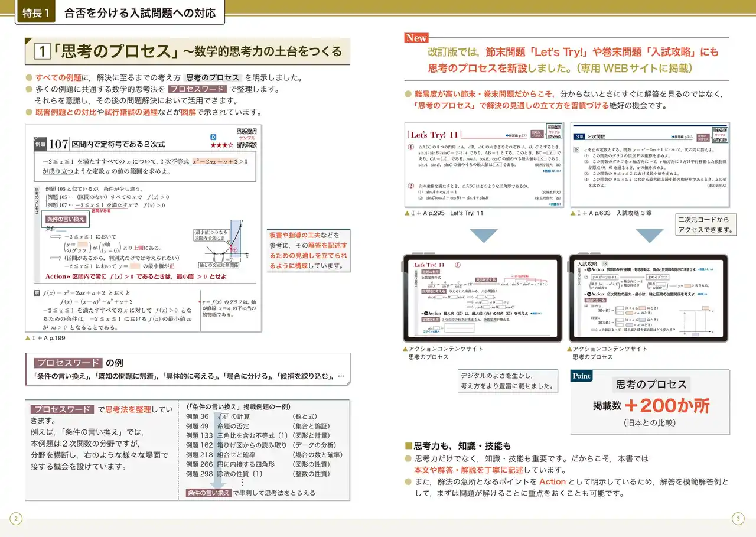Click the page 3 number circle
This screenshot has width=756, height=537.
point(737,519)
